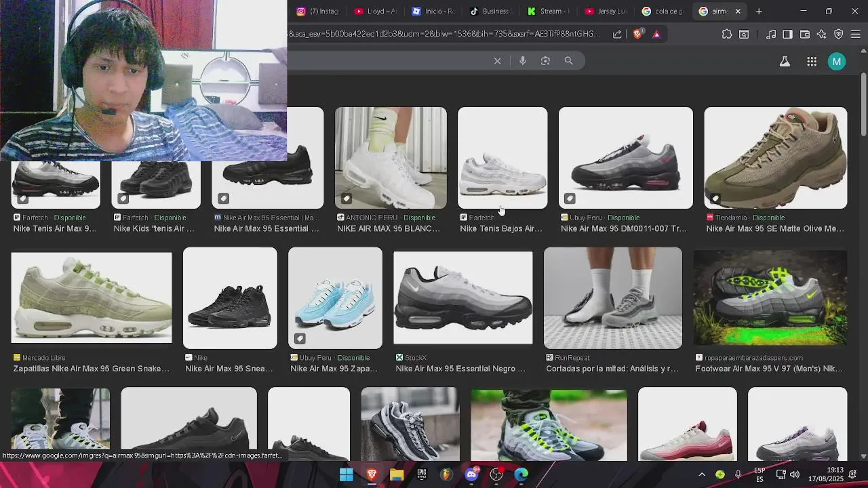Open 'Cortadas por la mitad' RunRepeat link
This screenshot has width=868, height=488.
pos(612,369)
